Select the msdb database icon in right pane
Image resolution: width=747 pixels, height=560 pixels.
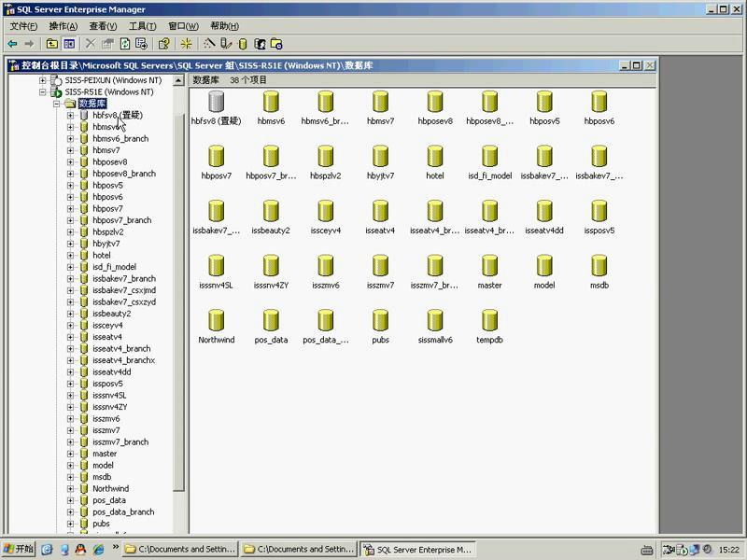click(599, 265)
